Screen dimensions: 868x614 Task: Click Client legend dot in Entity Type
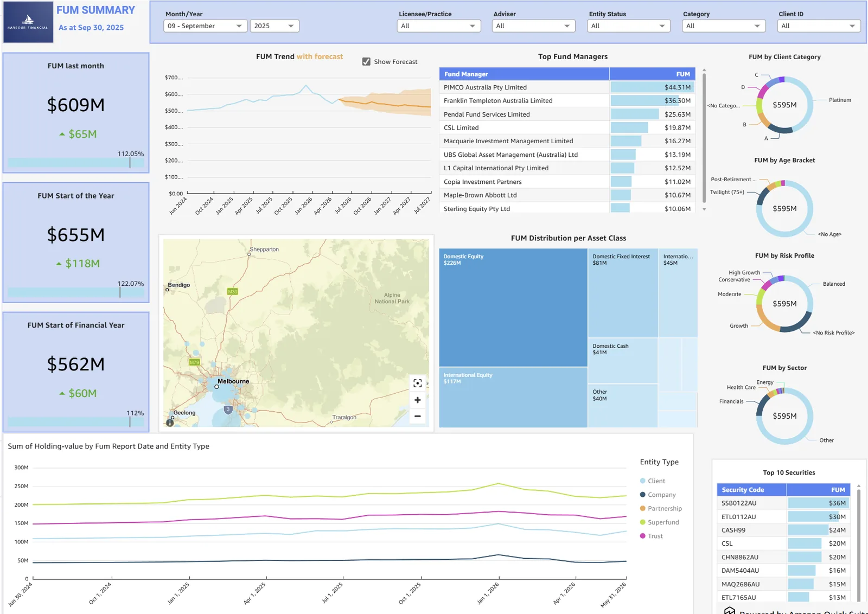click(643, 481)
